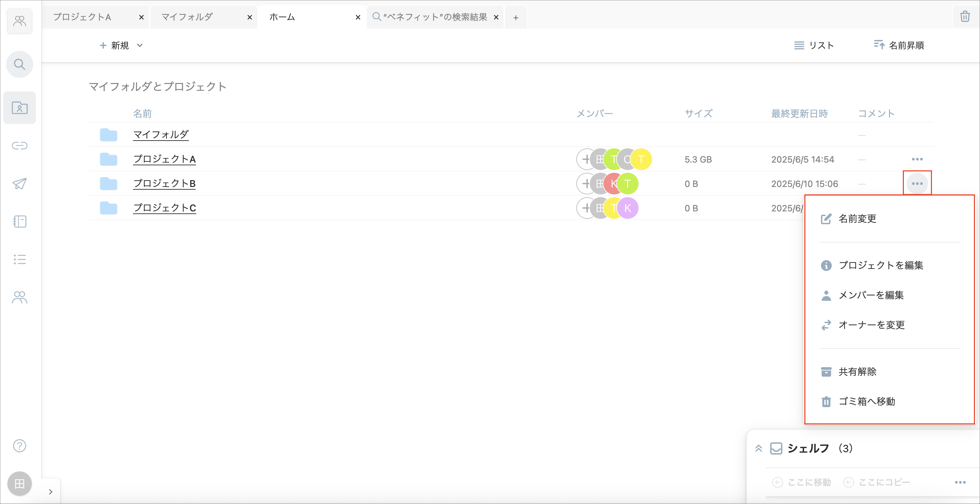
Task: Open the 名前昇順 sort dropdown
Action: click(898, 45)
